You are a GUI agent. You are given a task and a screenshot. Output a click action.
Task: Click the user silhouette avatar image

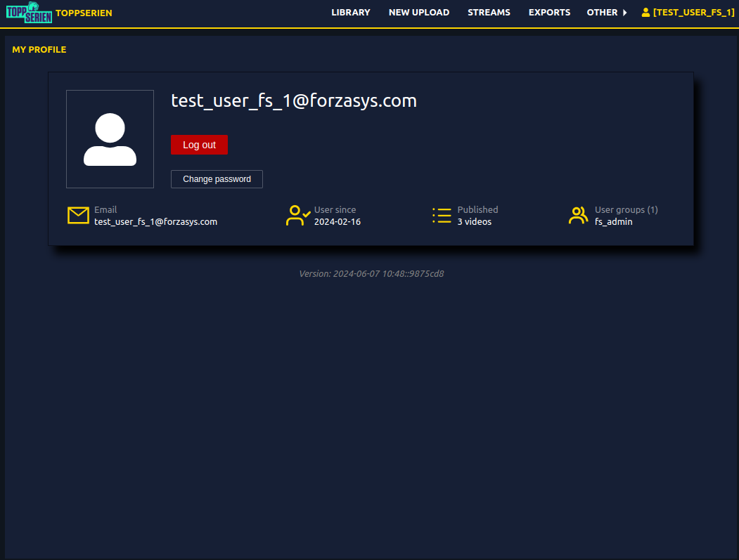tap(110, 139)
